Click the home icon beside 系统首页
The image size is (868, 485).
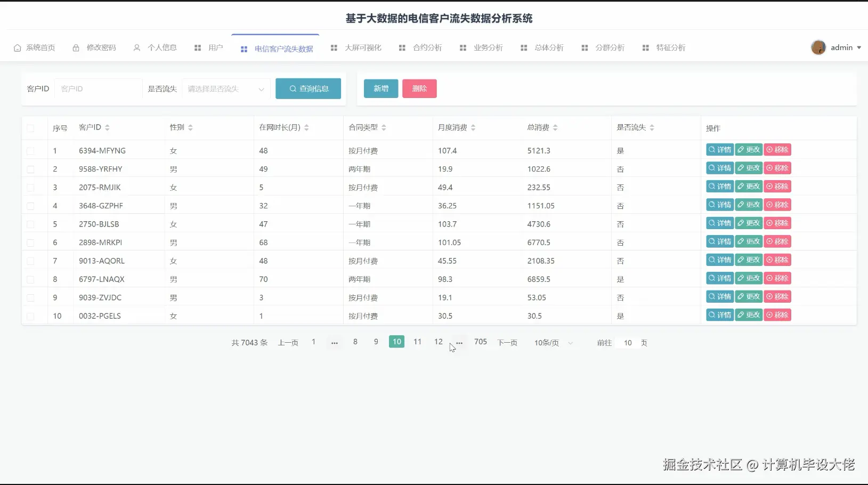point(17,47)
